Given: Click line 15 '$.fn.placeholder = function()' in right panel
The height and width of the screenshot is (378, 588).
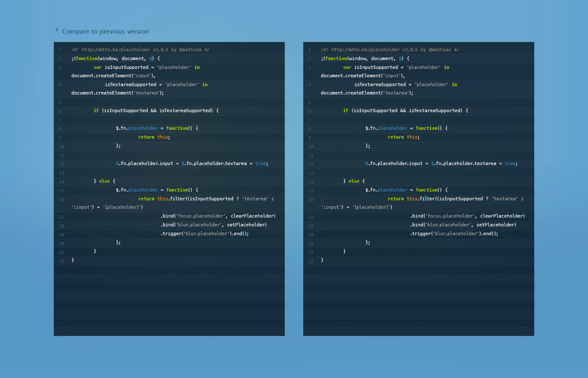Looking at the screenshot, I should click(407, 190).
